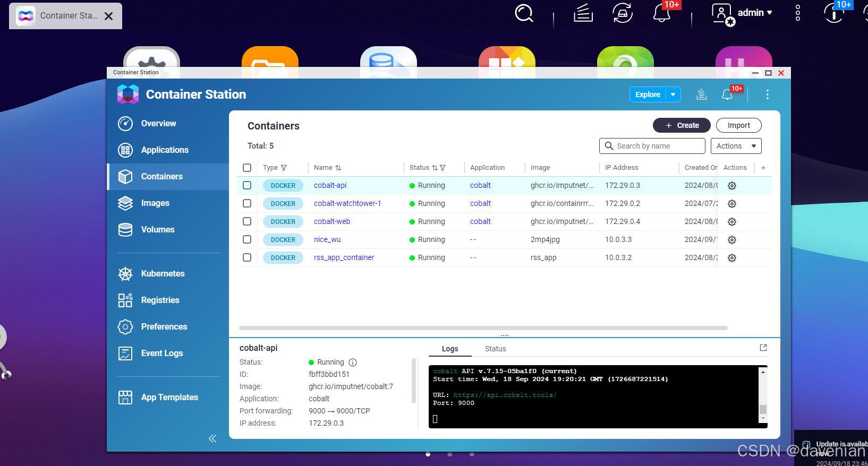Image resolution: width=868 pixels, height=466 pixels.
Task: Open the nice_wu container link
Action: (327, 239)
